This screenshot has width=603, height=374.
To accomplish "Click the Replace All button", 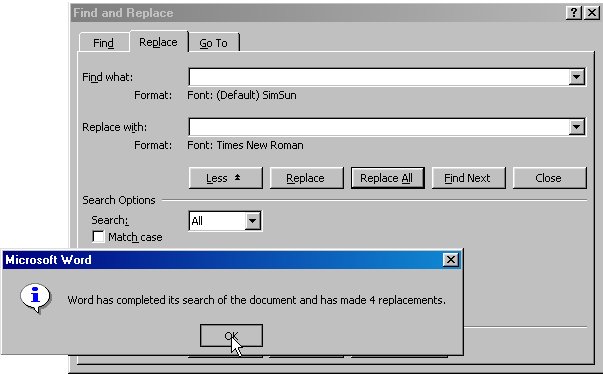I will 388,178.
